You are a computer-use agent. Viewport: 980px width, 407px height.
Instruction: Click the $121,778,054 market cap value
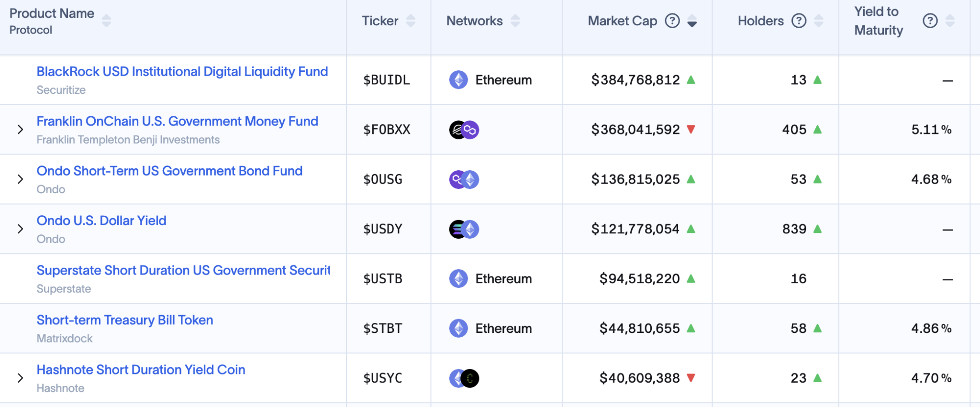coord(635,229)
